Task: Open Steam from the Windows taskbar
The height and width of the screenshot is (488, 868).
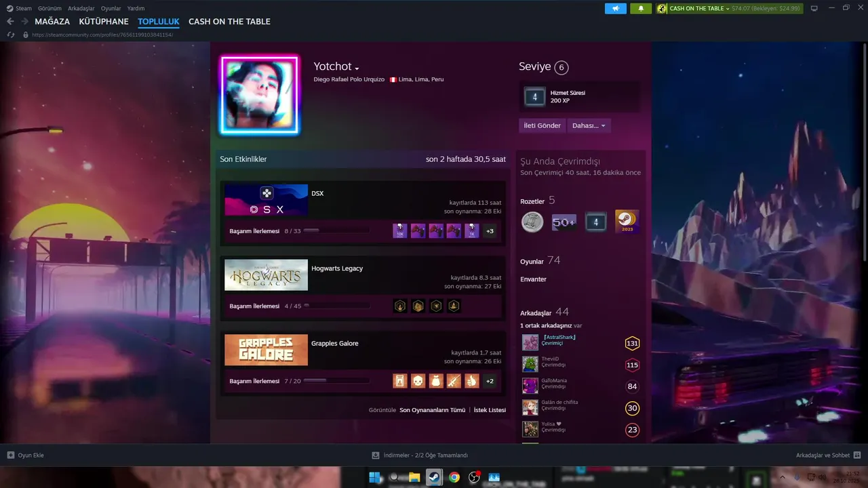Action: pyautogui.click(x=434, y=477)
